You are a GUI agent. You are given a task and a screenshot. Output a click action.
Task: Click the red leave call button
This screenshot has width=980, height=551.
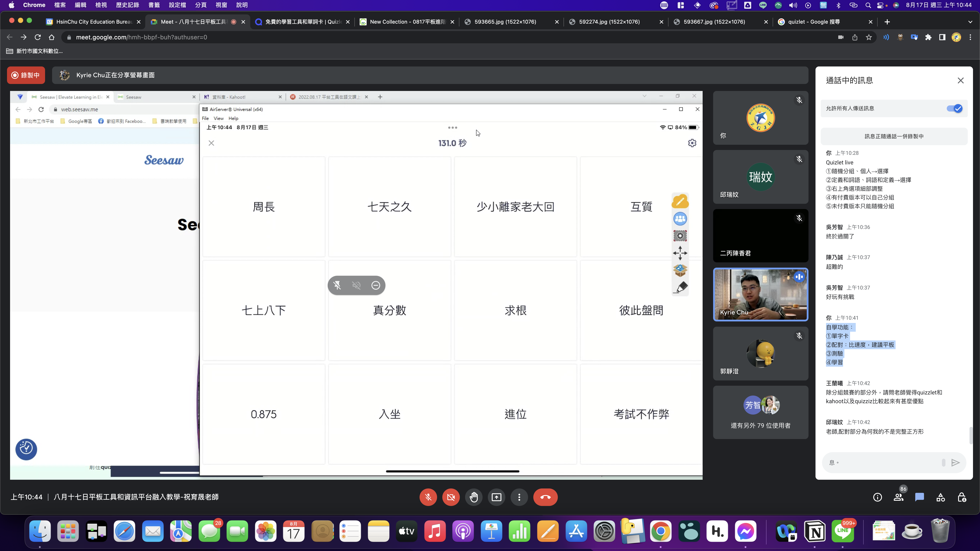click(x=545, y=497)
